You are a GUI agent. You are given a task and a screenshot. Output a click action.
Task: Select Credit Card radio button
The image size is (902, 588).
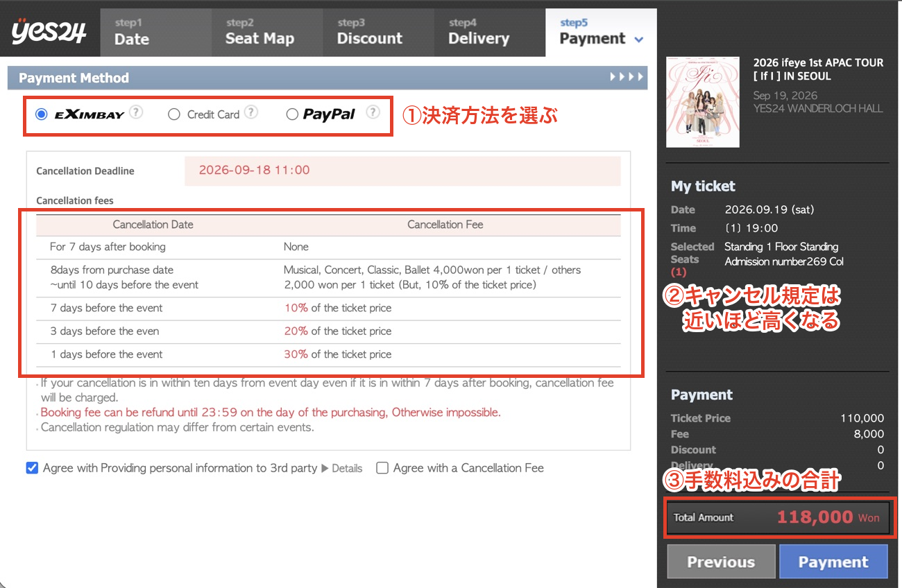pos(174,114)
